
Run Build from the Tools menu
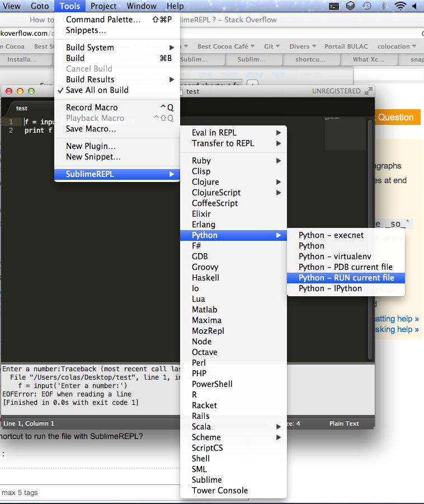pos(117,58)
